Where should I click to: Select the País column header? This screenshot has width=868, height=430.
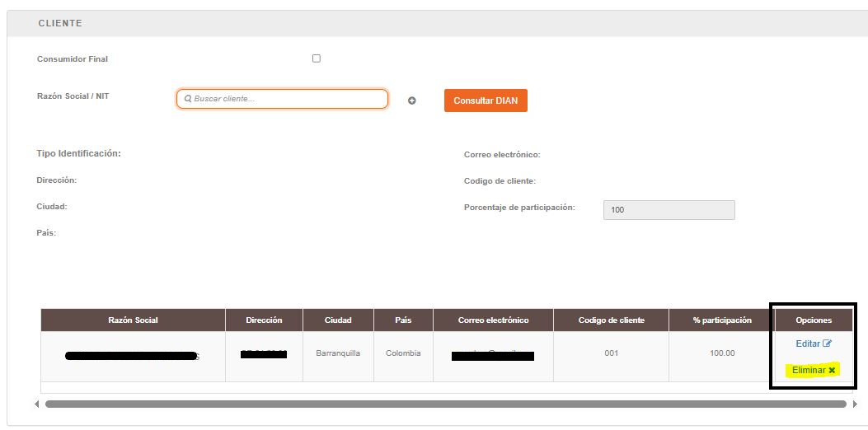[x=404, y=320]
